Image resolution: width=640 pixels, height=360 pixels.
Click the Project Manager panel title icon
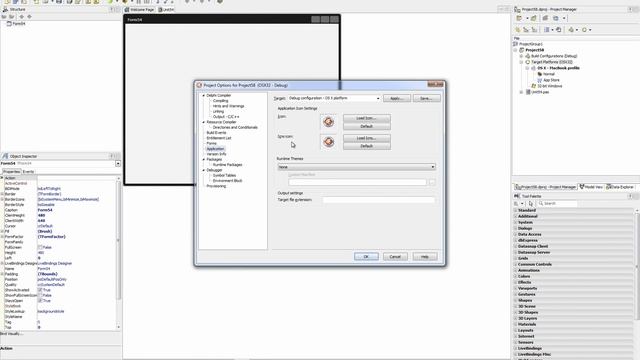(x=517, y=9)
